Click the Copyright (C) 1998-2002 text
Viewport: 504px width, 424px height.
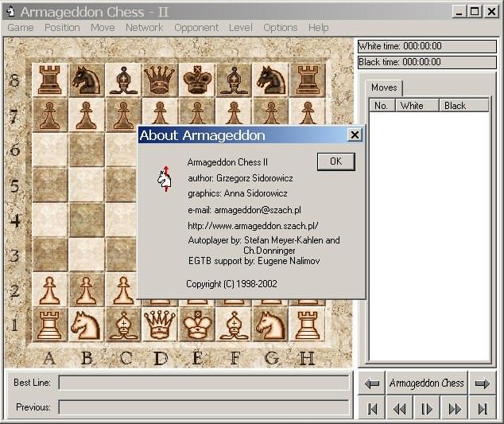[x=231, y=284]
